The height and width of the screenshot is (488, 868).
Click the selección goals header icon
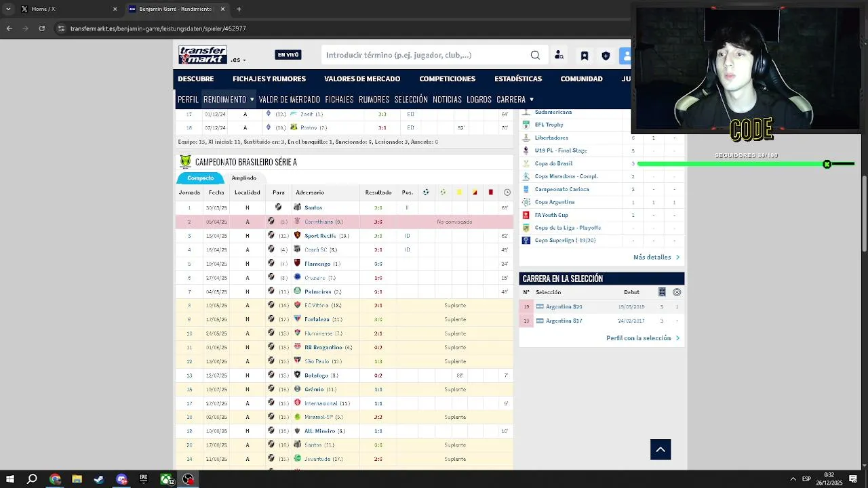point(677,292)
